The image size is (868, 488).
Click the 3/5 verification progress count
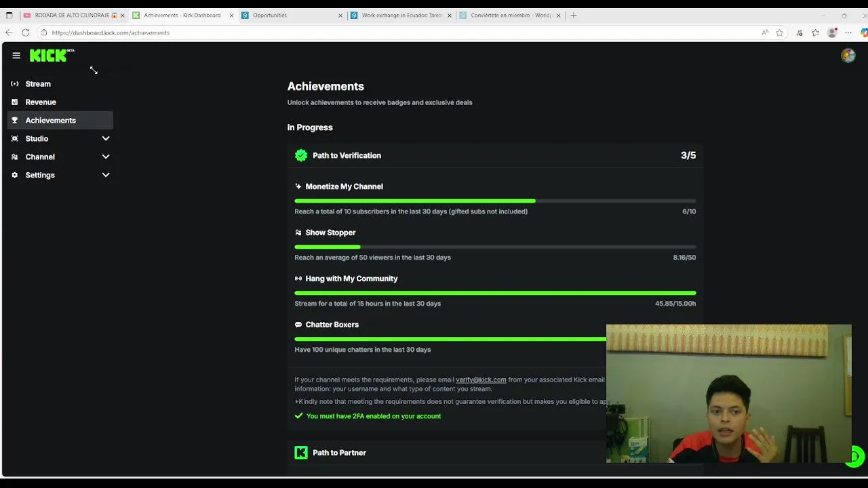tap(688, 155)
